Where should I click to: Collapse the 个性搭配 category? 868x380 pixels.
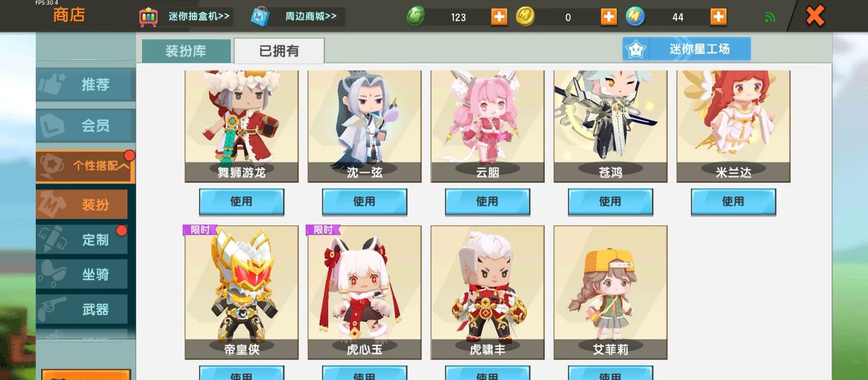[x=85, y=166]
